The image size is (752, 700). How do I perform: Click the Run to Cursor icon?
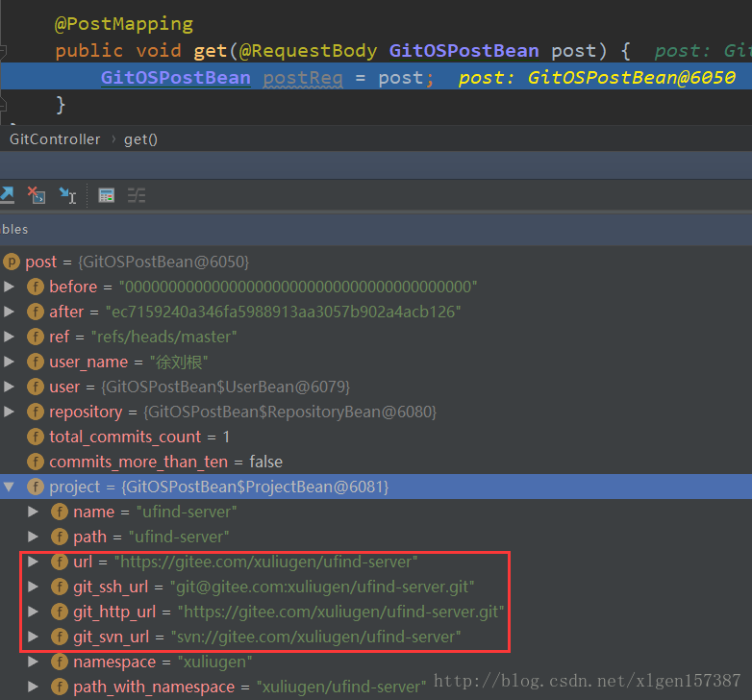(x=67, y=195)
